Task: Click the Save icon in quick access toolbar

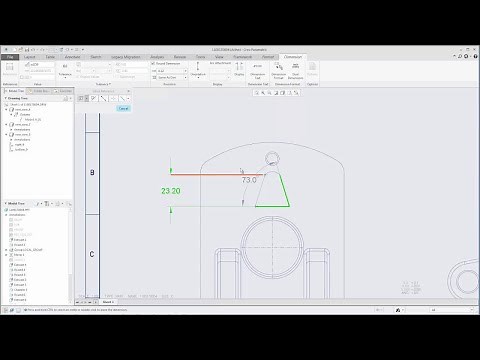Action: pyautogui.click(x=27, y=50)
